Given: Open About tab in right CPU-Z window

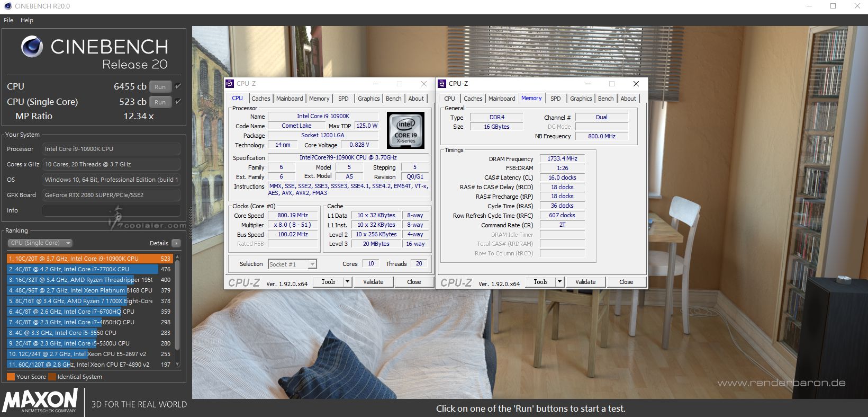Looking at the screenshot, I should pos(628,99).
